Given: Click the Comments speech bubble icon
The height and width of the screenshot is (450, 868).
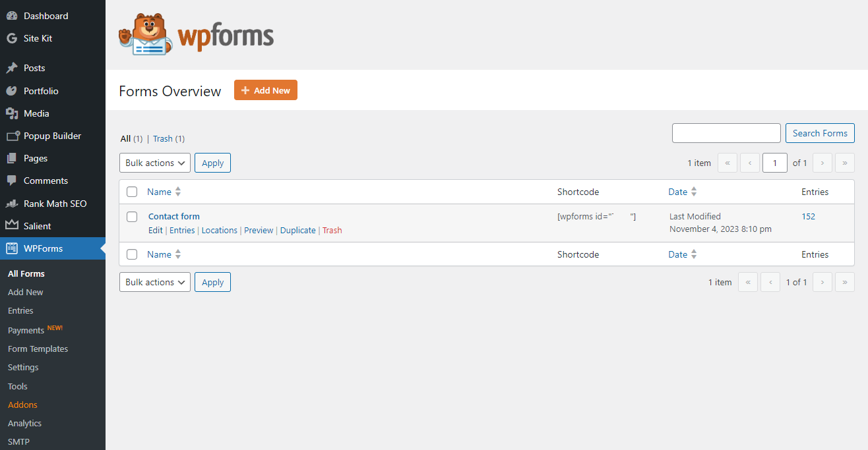Looking at the screenshot, I should 12,181.
